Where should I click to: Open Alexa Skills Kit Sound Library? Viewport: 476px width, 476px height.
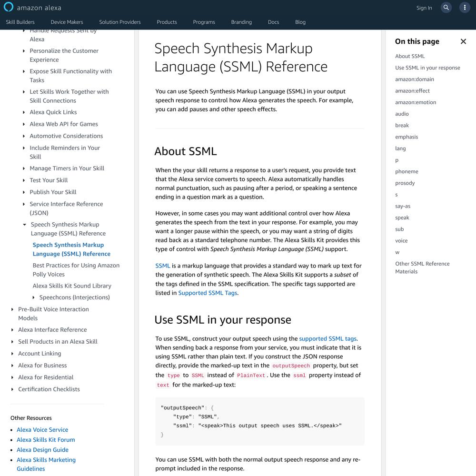point(72,286)
